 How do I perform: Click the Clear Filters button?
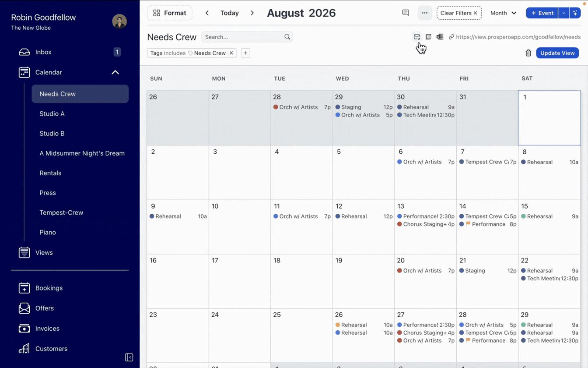click(x=459, y=13)
